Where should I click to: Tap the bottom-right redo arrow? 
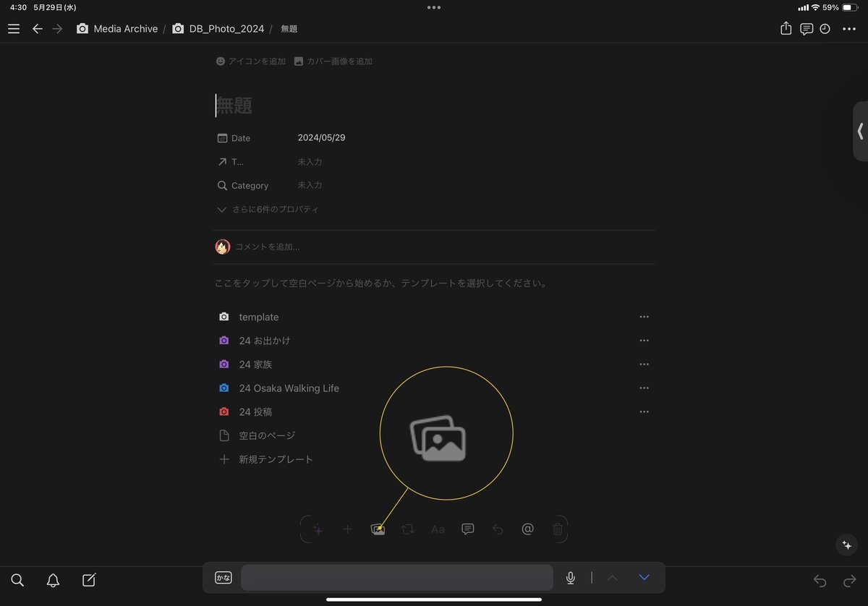pos(850,581)
